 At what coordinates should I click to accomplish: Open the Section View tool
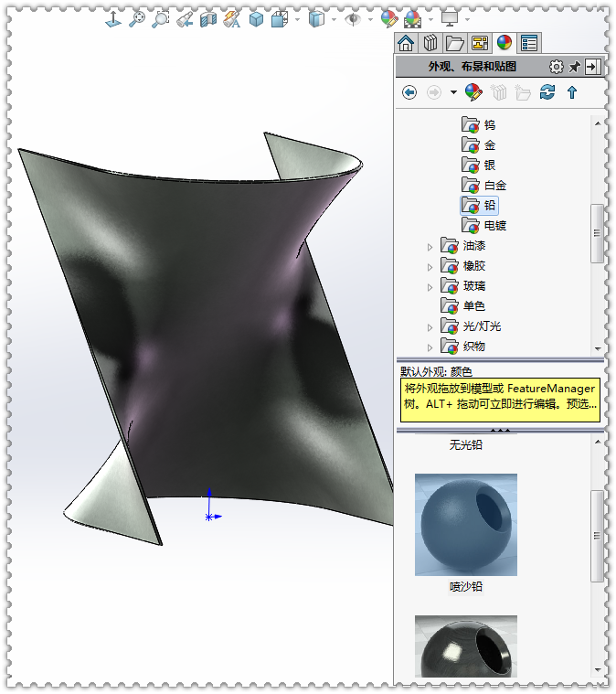208,18
